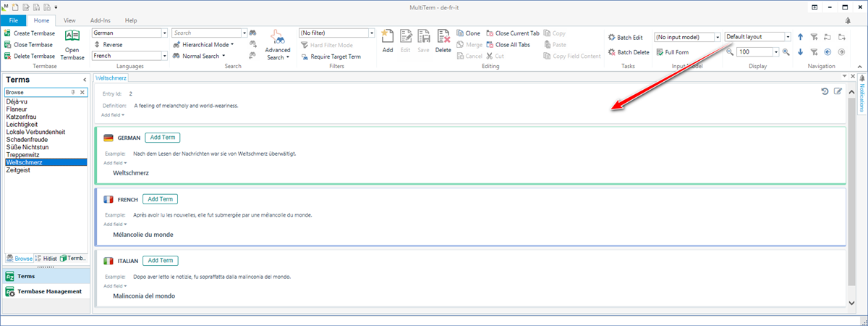Screen dimensions: 868x326
Task: Click the zoom out magnifier icon
Action: click(x=731, y=52)
